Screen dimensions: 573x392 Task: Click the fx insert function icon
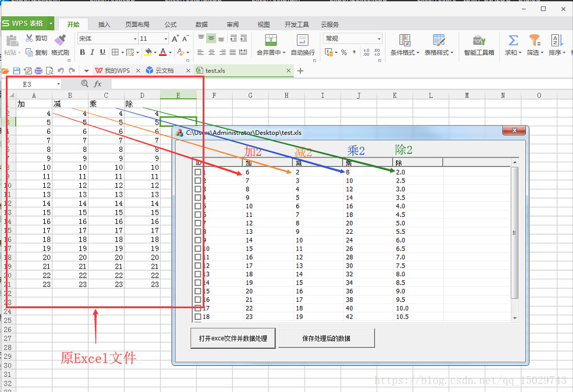98,84
